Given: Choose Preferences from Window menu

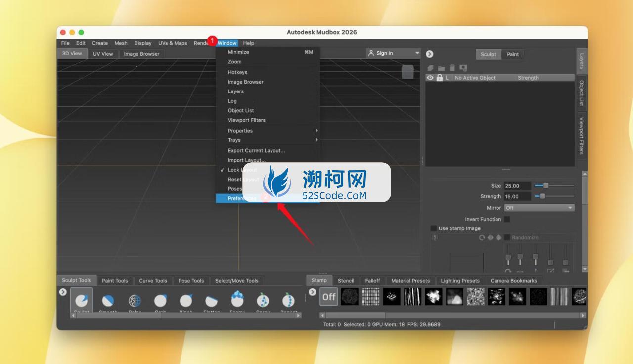Looking at the screenshot, I should 268,198.
